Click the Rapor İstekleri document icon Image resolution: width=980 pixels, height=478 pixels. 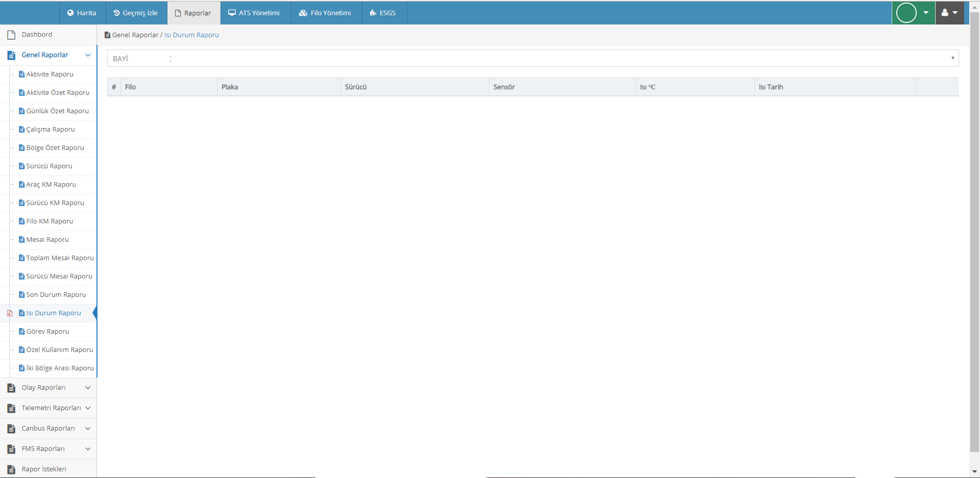[x=11, y=469]
